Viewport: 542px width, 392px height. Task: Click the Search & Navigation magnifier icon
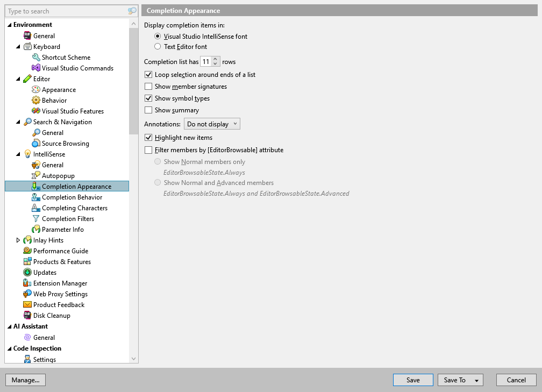coord(27,122)
